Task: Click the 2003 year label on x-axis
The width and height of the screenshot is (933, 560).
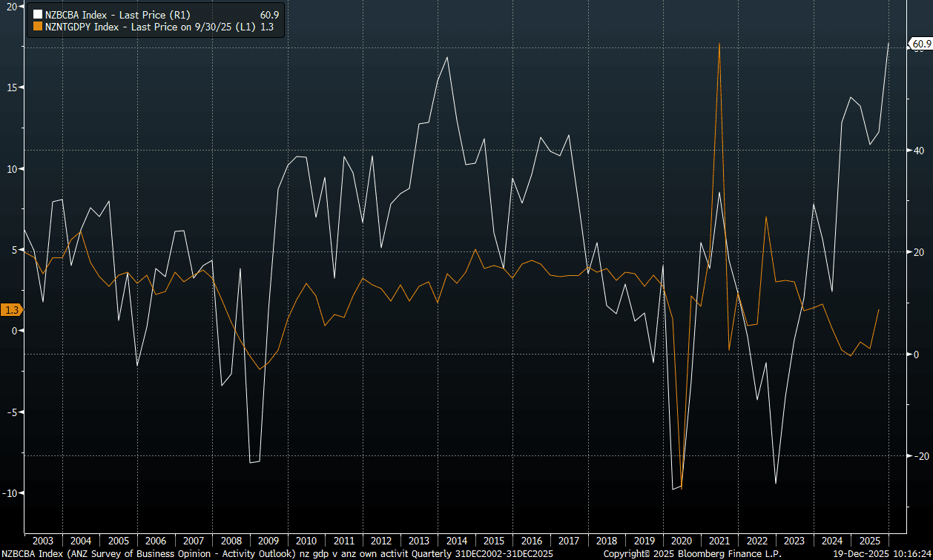Action: [x=43, y=541]
